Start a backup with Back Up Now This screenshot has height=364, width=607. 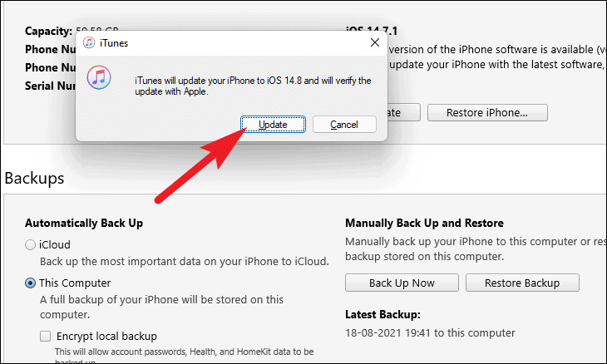[402, 283]
